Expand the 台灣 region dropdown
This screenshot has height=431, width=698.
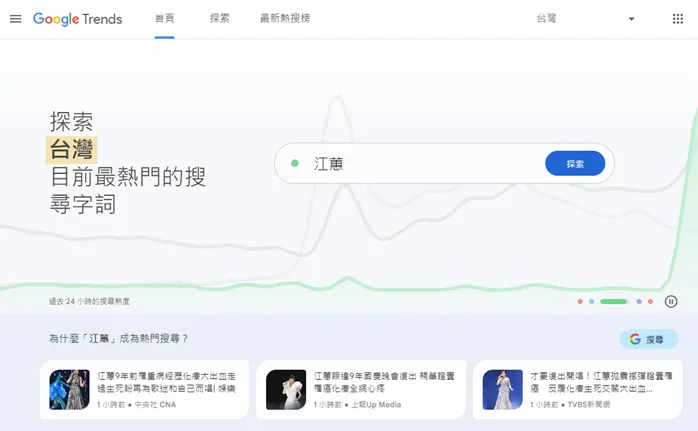[x=585, y=19]
